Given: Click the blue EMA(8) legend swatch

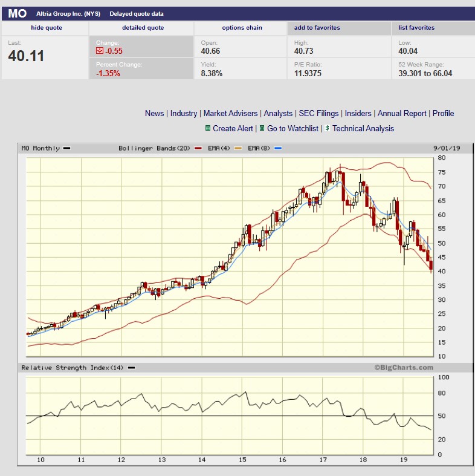Looking at the screenshot, I should pos(278,148).
